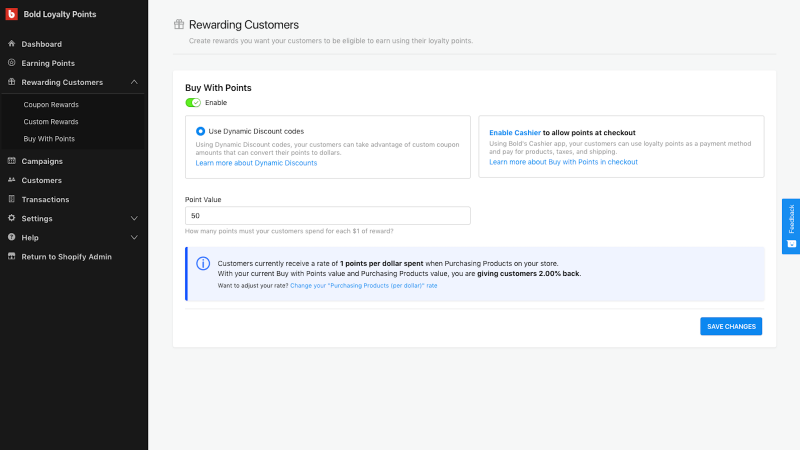Viewport: 800px width, 450px height.
Task: Click the Save Changes button
Action: (731, 327)
